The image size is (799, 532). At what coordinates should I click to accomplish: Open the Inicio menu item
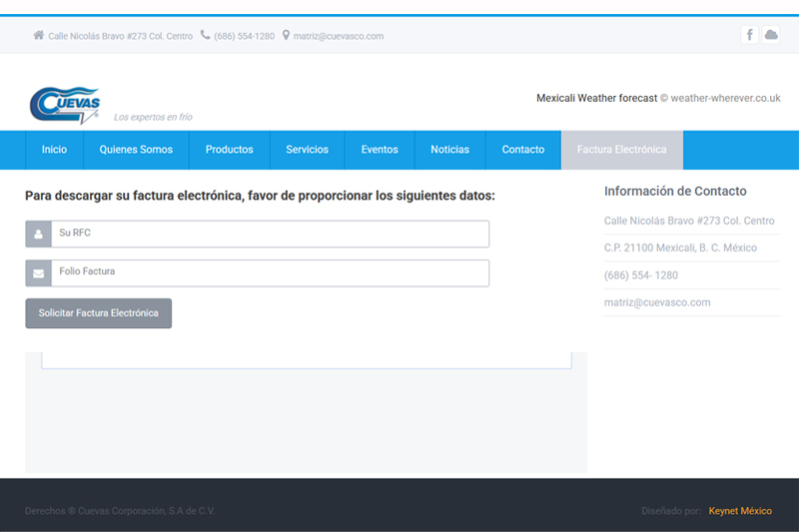pos(55,150)
